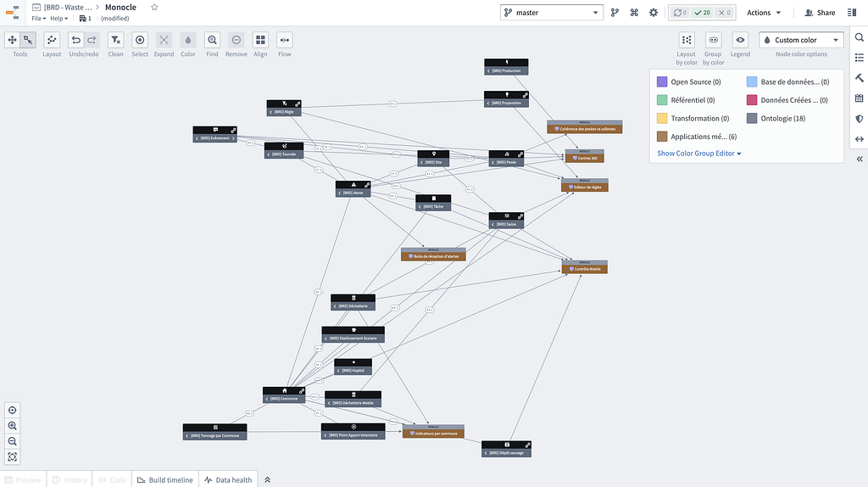Open the Build timeline tab
This screenshot has height=487, width=868.
[x=165, y=480]
